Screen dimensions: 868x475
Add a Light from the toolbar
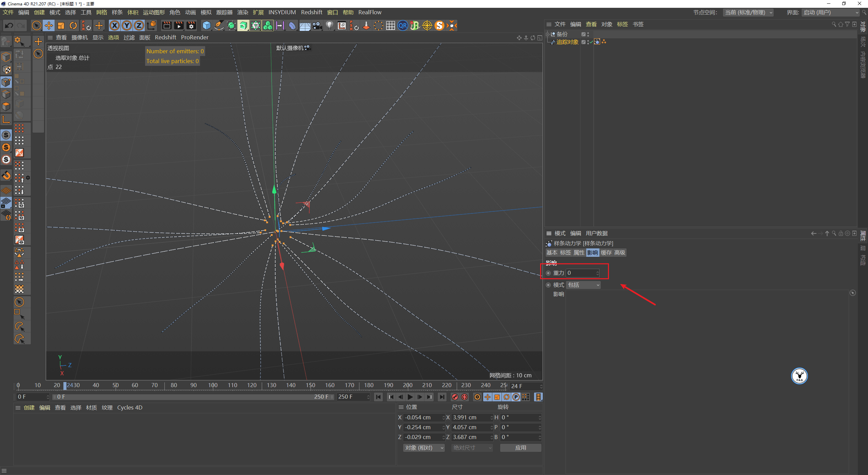point(329,25)
